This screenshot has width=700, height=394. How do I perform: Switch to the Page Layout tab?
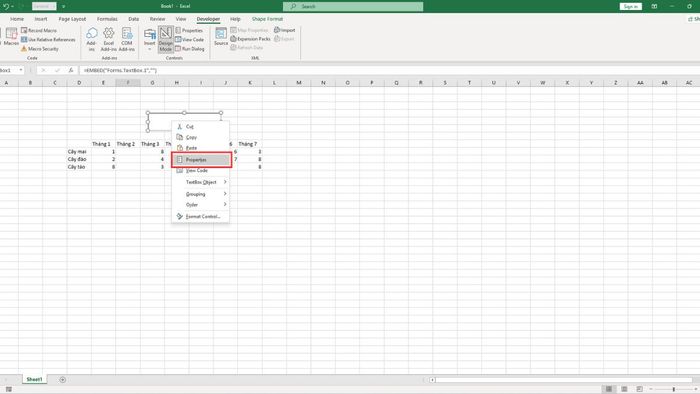(x=72, y=19)
